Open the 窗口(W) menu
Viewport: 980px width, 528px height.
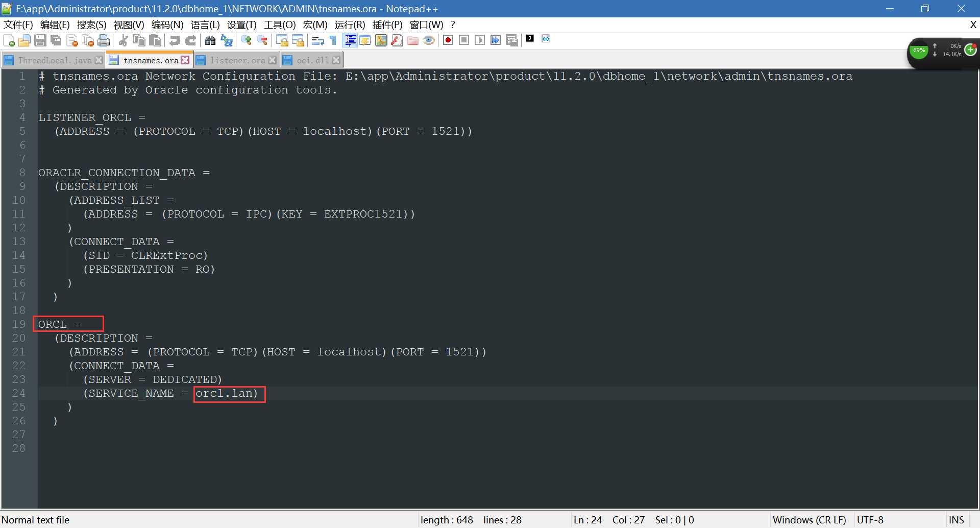pyautogui.click(x=426, y=25)
